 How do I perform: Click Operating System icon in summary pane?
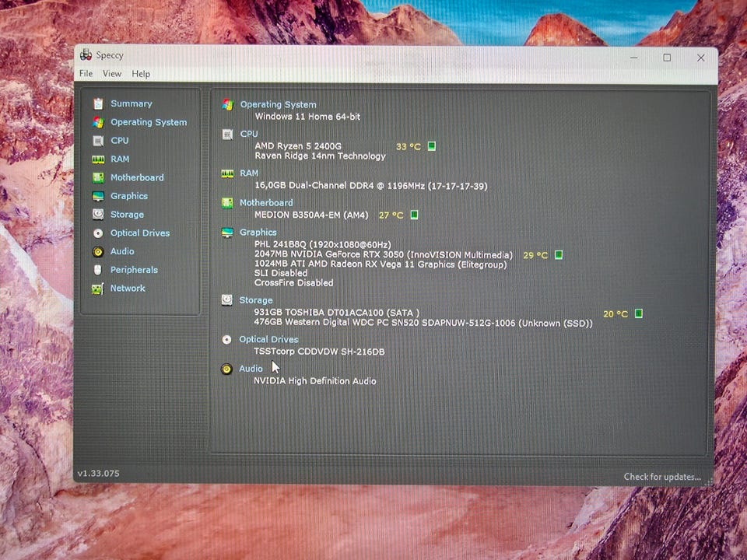(228, 105)
